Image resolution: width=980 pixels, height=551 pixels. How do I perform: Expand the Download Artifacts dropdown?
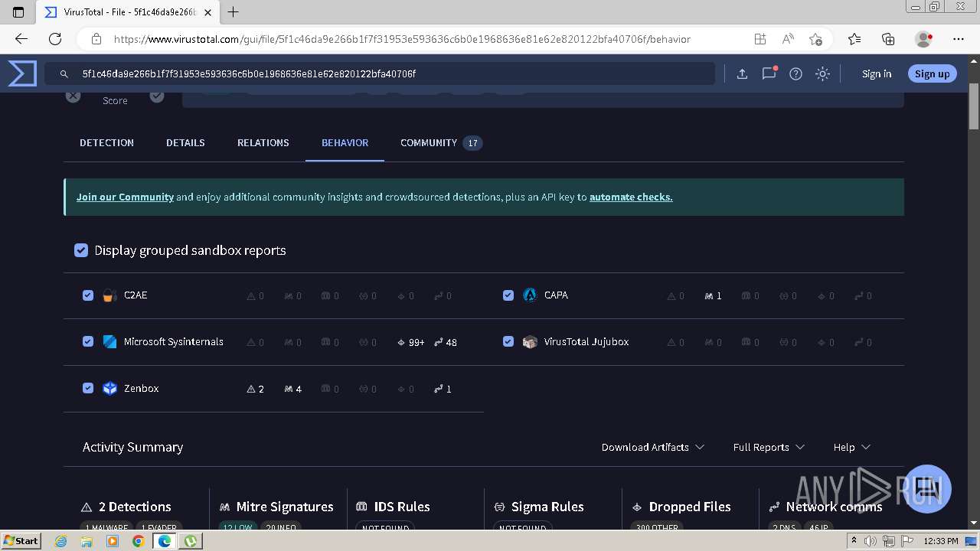click(652, 447)
